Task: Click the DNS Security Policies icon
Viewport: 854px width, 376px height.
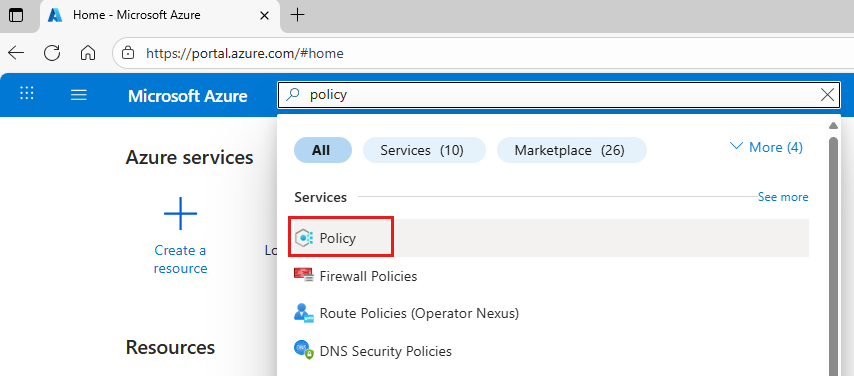Action: click(304, 350)
